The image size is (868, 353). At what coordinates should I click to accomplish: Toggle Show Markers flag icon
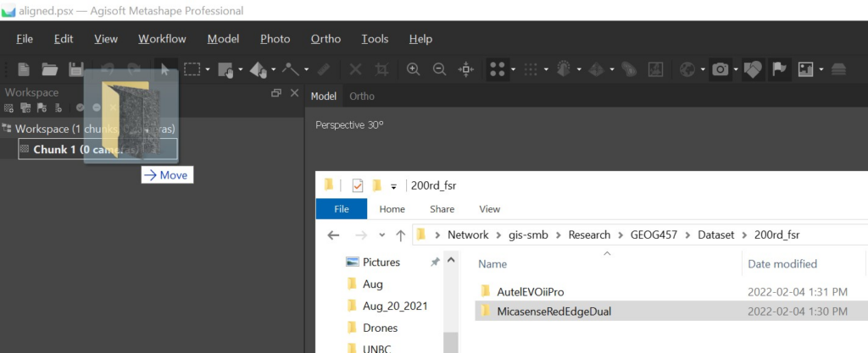click(x=779, y=69)
